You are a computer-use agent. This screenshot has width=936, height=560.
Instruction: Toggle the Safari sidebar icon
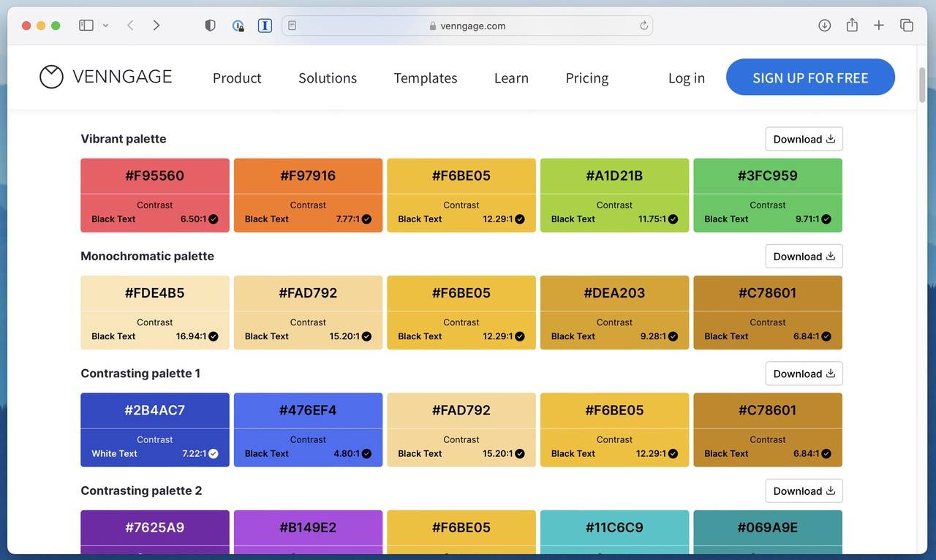click(x=86, y=26)
